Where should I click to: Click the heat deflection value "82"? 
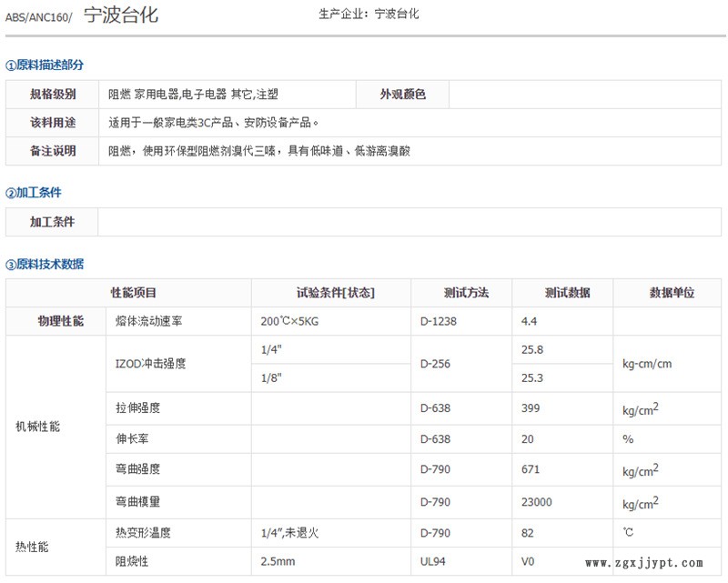pyautogui.click(x=528, y=533)
